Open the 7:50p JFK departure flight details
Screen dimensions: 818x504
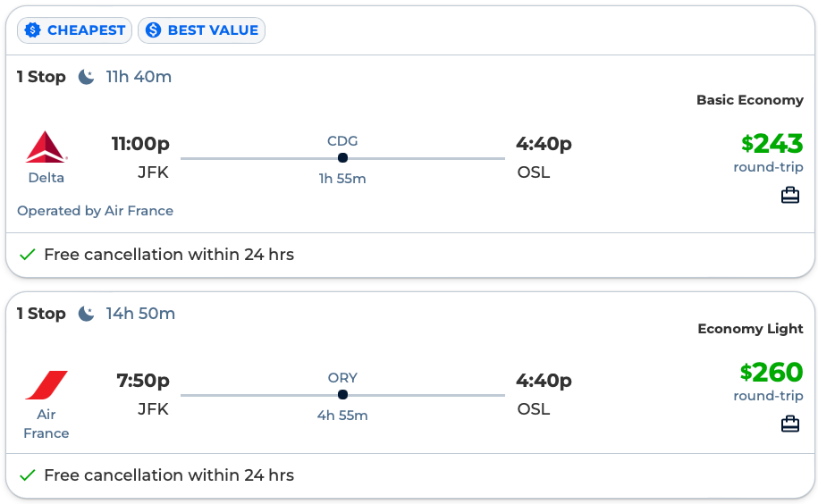(142, 381)
